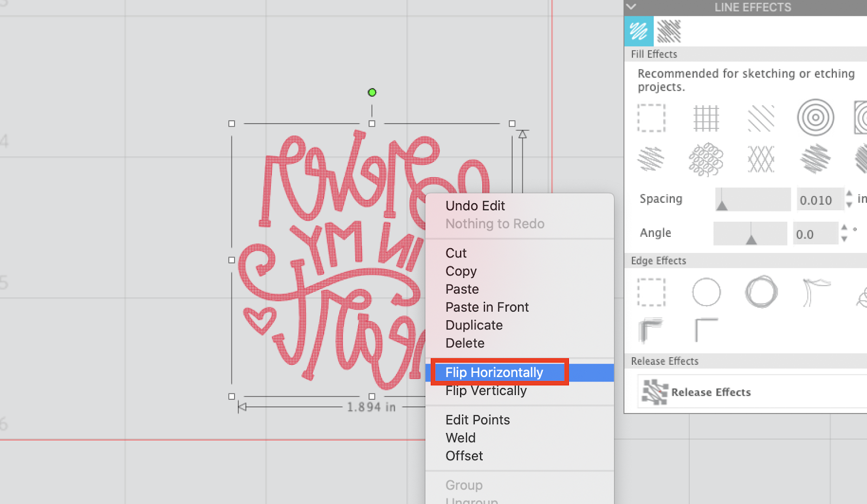Screen dimensions: 867x504
Task: Select the sketchy circle edge effect
Action: [x=761, y=292]
